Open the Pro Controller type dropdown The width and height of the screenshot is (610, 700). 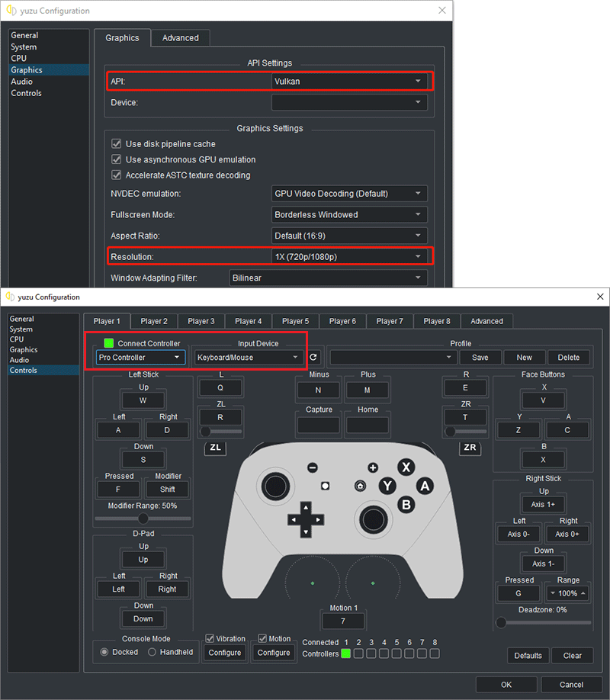(140, 357)
